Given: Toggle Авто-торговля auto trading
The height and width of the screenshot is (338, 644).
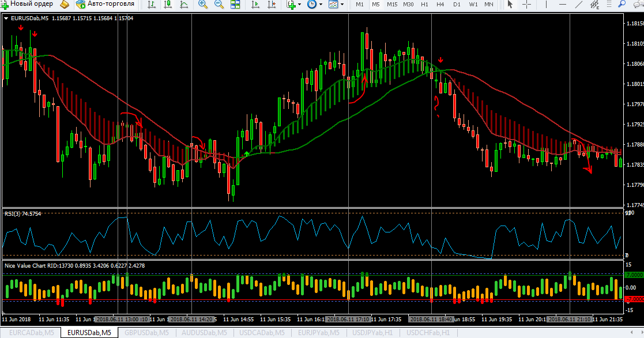Looking at the screenshot, I should tap(106, 3).
